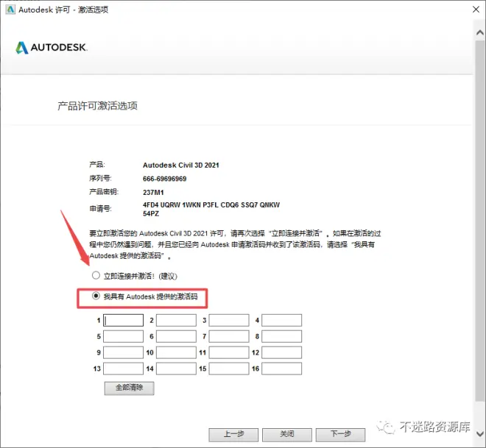Click the scrollbar down arrow

click(x=480, y=434)
